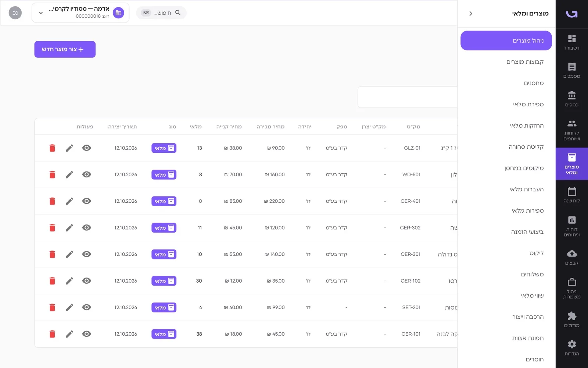Viewport: 588px width, 368px height.
Task: Open the user avatar in top bar
Action: (15, 13)
